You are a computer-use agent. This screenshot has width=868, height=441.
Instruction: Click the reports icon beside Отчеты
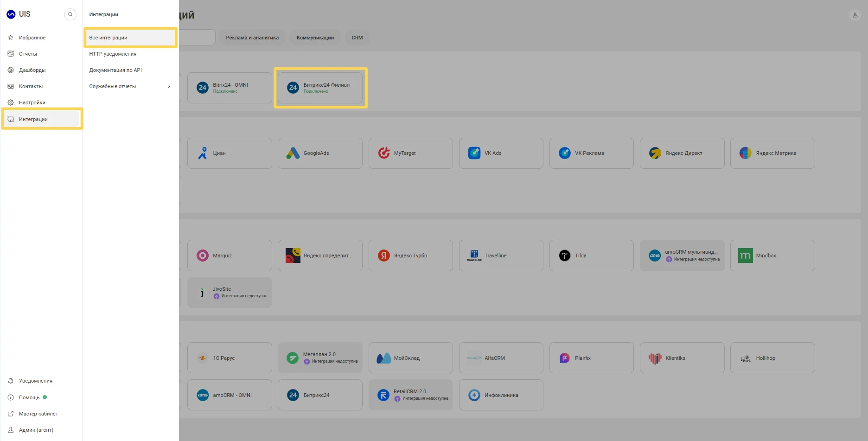tap(11, 54)
